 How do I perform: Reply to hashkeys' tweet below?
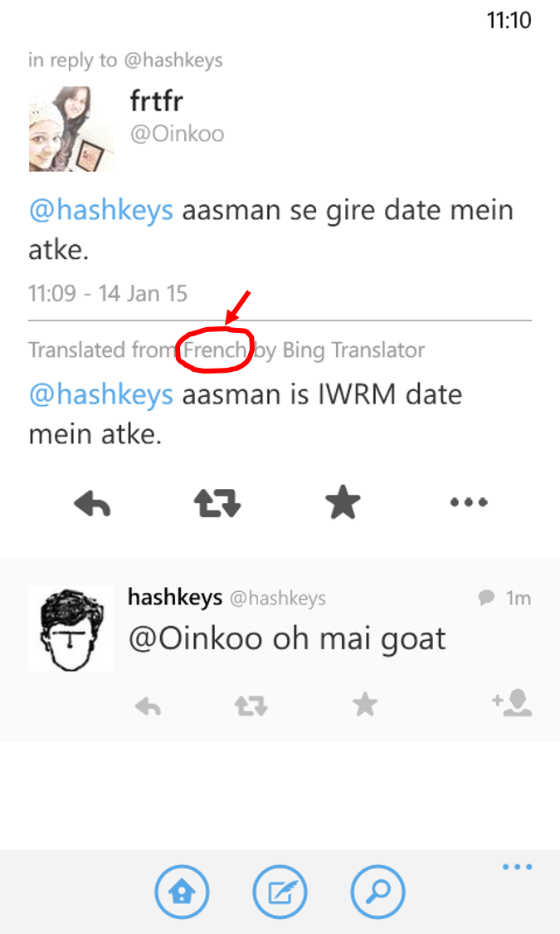[148, 707]
